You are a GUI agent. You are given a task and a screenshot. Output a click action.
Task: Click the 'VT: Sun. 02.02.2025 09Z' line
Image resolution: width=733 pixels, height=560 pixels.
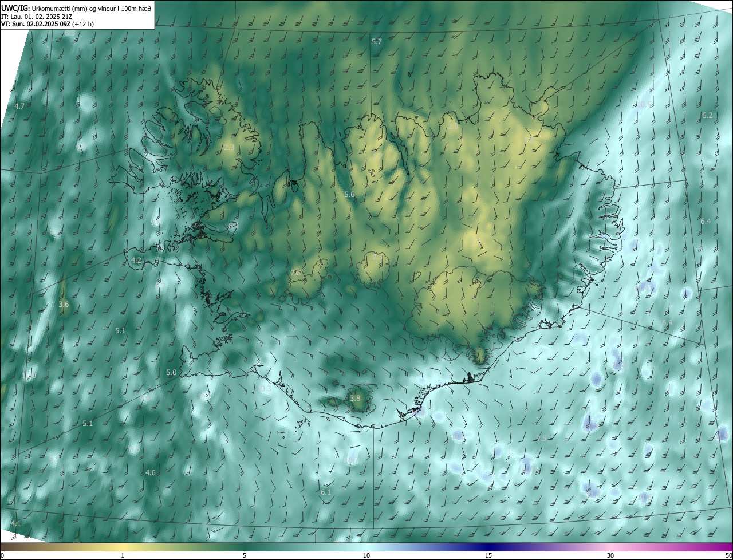click(48, 24)
